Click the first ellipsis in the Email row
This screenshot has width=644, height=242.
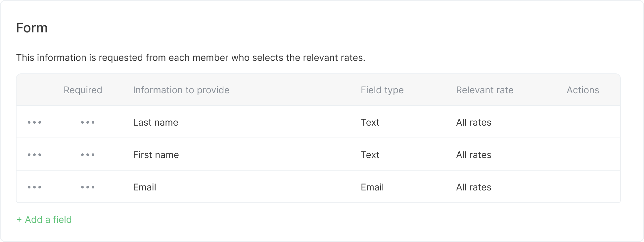[34, 187]
